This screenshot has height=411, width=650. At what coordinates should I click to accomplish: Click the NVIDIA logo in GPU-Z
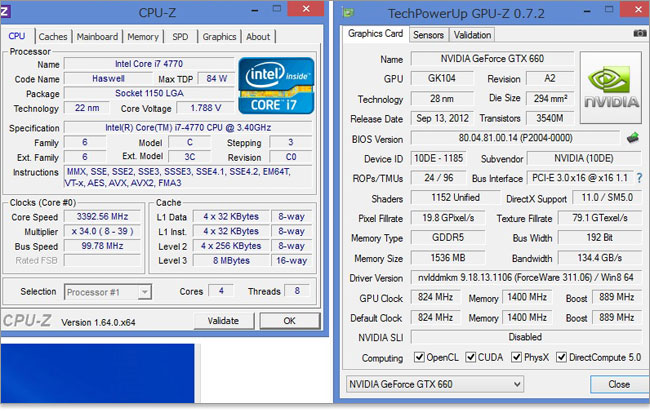pyautogui.click(x=611, y=88)
